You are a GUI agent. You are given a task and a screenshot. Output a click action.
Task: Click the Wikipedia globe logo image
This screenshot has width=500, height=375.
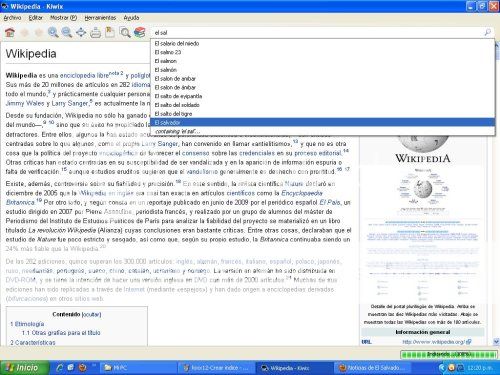pyautogui.click(x=423, y=150)
